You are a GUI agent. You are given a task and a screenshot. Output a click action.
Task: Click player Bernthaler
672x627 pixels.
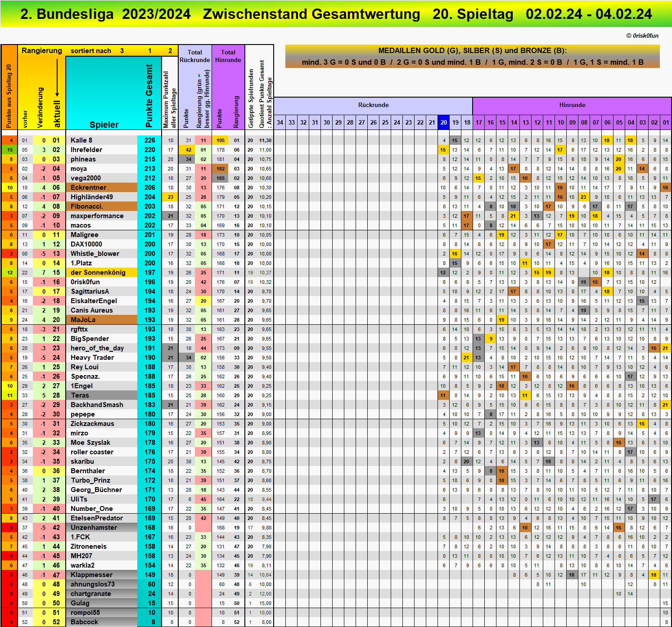click(x=88, y=471)
